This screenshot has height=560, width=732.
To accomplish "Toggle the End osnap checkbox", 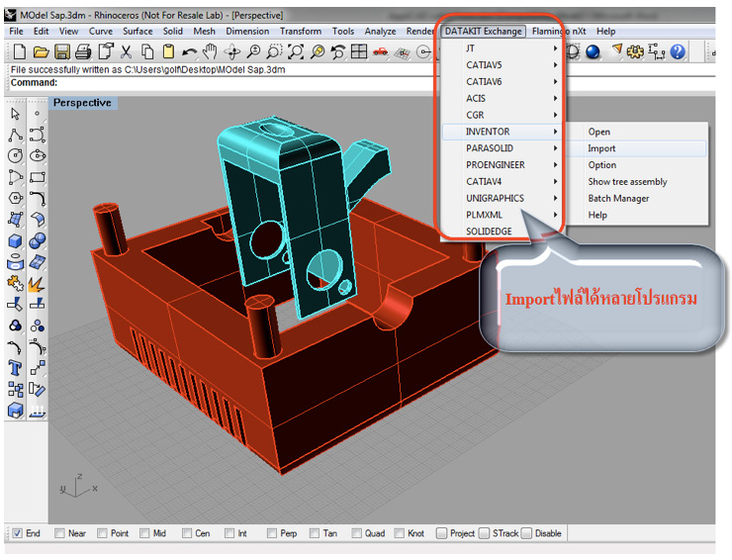I will 17,533.
